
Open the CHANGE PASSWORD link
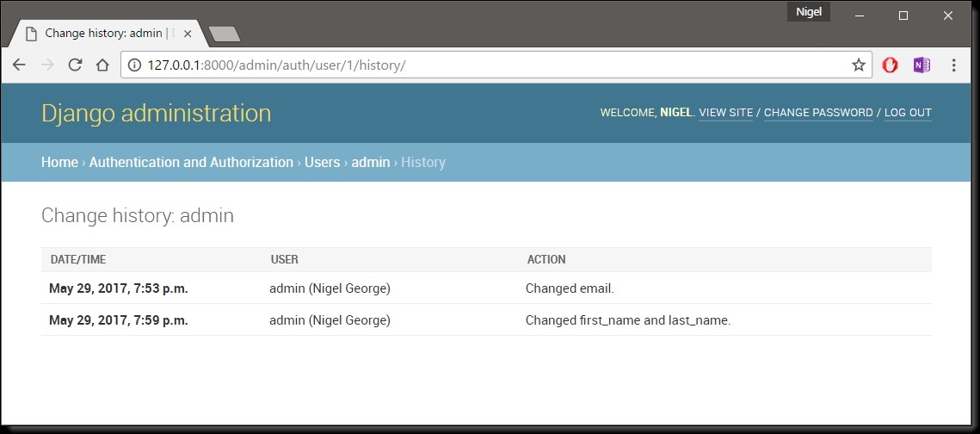pyautogui.click(x=818, y=113)
